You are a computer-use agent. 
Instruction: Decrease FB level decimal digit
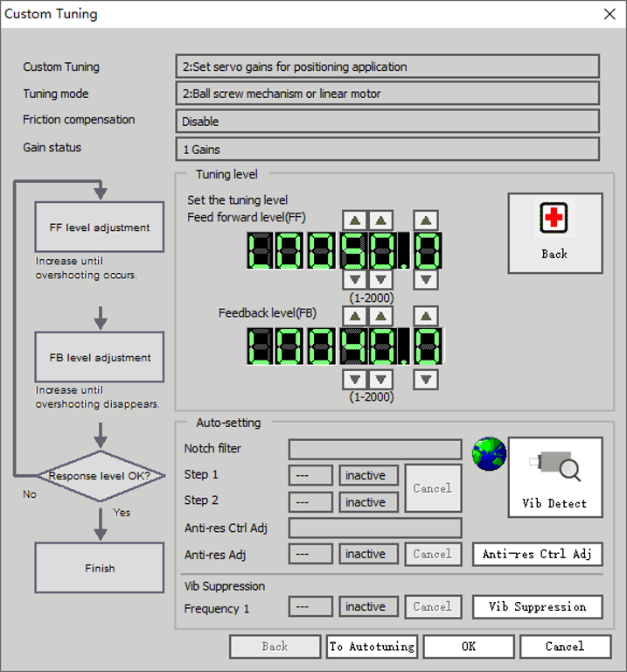[x=426, y=379]
